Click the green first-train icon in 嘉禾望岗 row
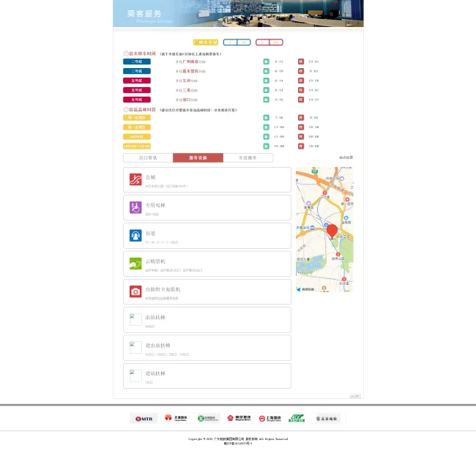The height and width of the screenshot is (451, 476). (x=266, y=71)
